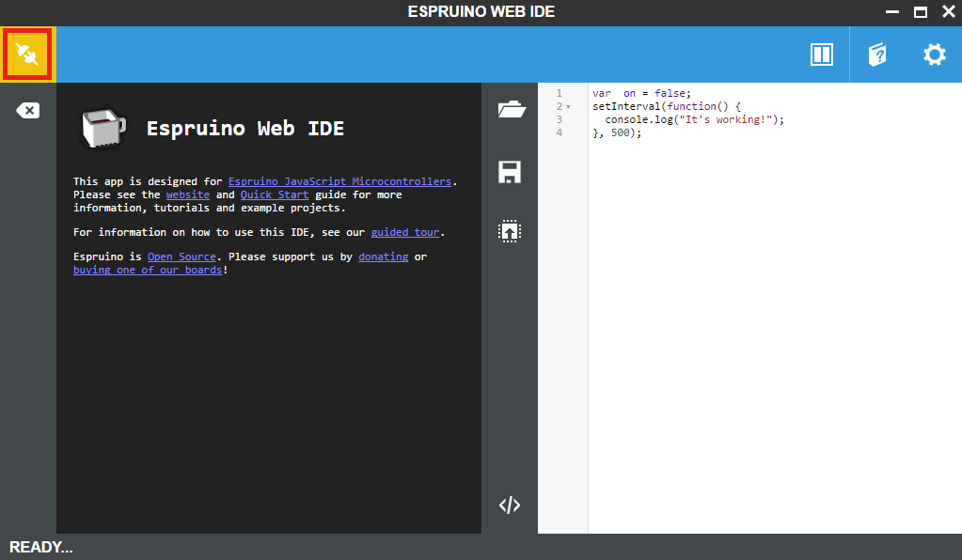Click the Espruino Web IDE logo image
The height and width of the screenshot is (560, 962).
(x=103, y=129)
